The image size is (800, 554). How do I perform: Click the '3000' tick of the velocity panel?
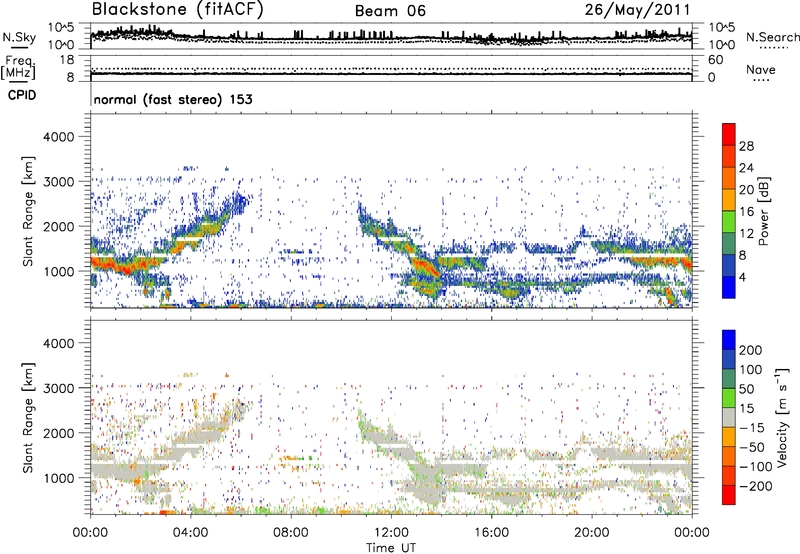pyautogui.click(x=58, y=388)
